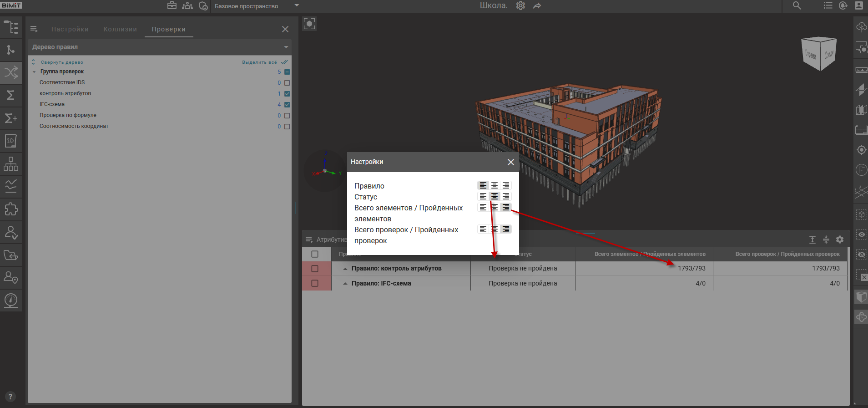Collapse the Группа проверок tree node
Screen dimensions: 868x408
[x=34, y=72]
